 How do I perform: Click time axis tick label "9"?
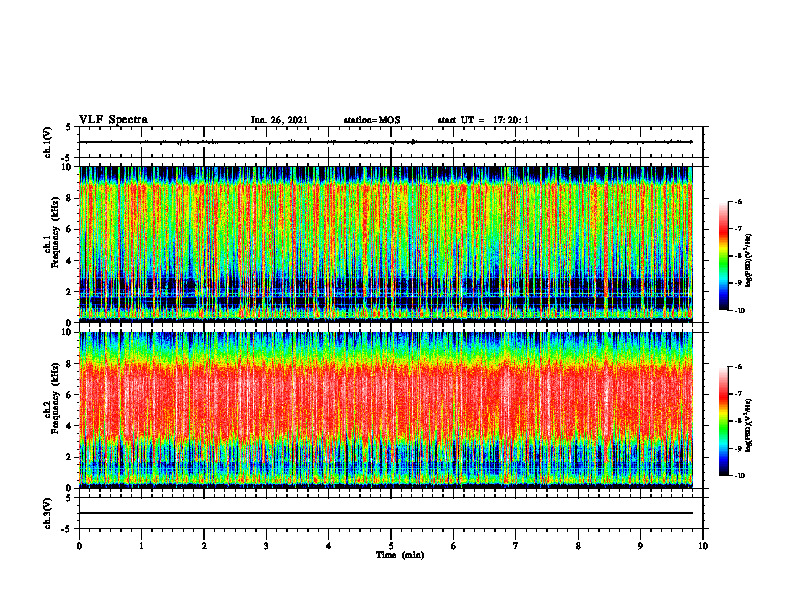(640, 546)
